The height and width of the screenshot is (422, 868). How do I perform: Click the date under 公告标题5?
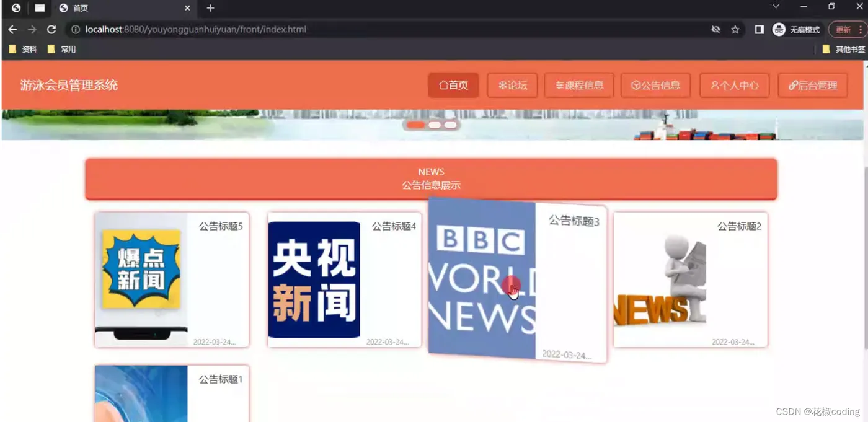[215, 342]
